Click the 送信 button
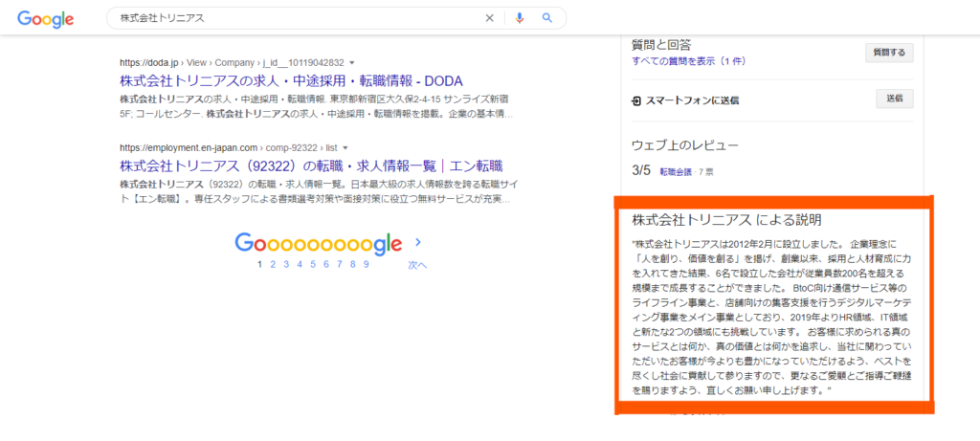The height and width of the screenshot is (441, 980). [895, 99]
